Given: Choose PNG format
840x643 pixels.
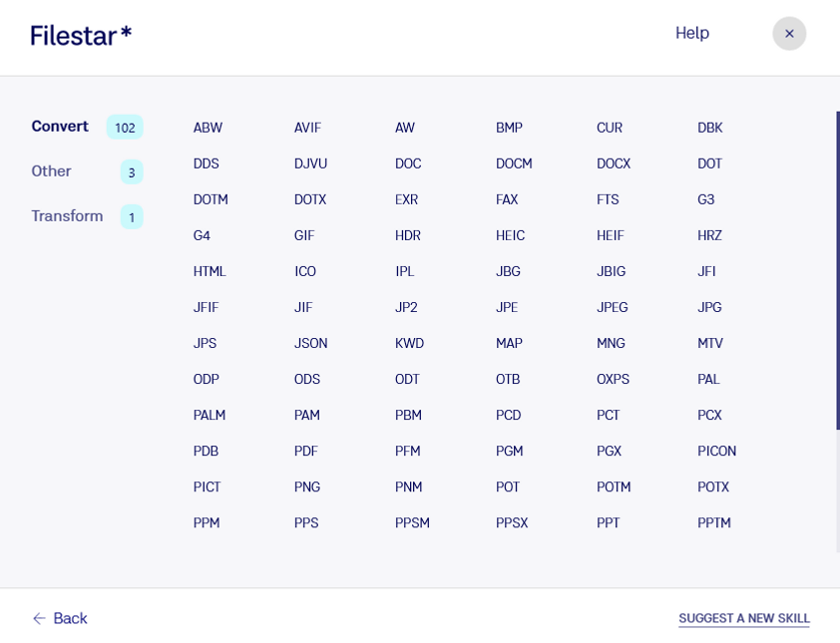Looking at the screenshot, I should pyautogui.click(x=307, y=487).
